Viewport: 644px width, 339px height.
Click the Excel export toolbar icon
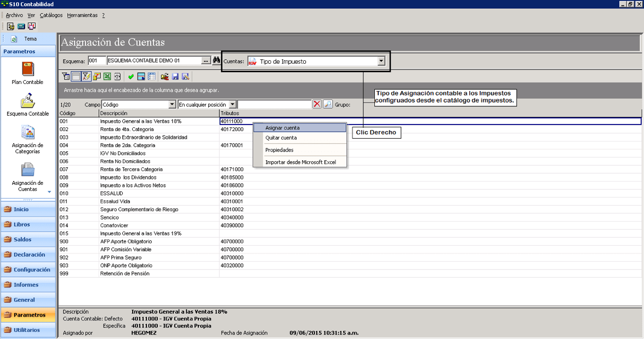pyautogui.click(x=107, y=76)
